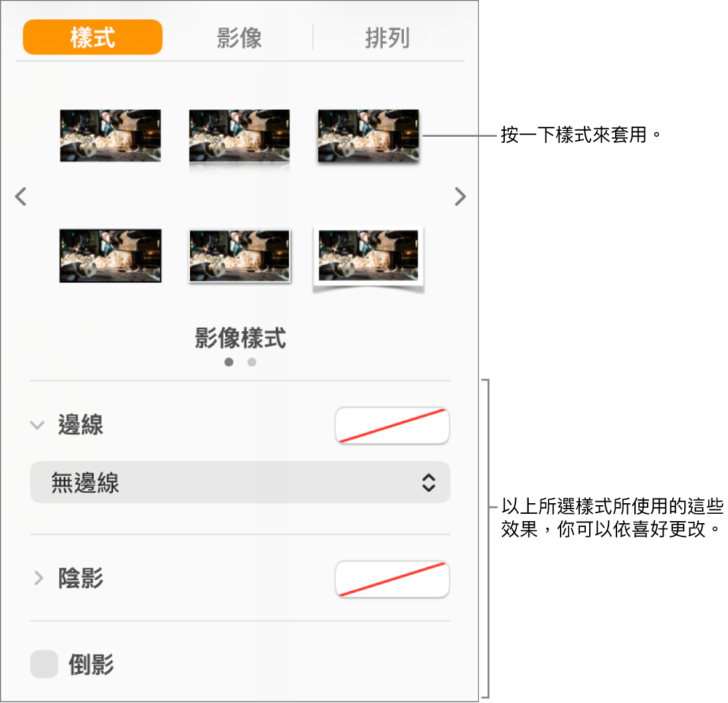Open the 陰影 preset swatch
Image resolution: width=728 pixels, height=703 pixels.
(x=392, y=579)
